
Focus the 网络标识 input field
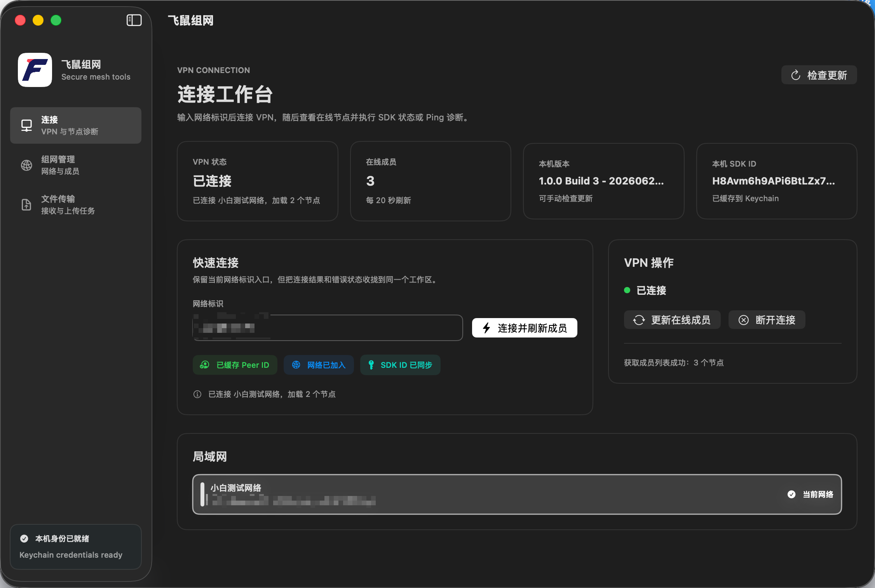[328, 328]
